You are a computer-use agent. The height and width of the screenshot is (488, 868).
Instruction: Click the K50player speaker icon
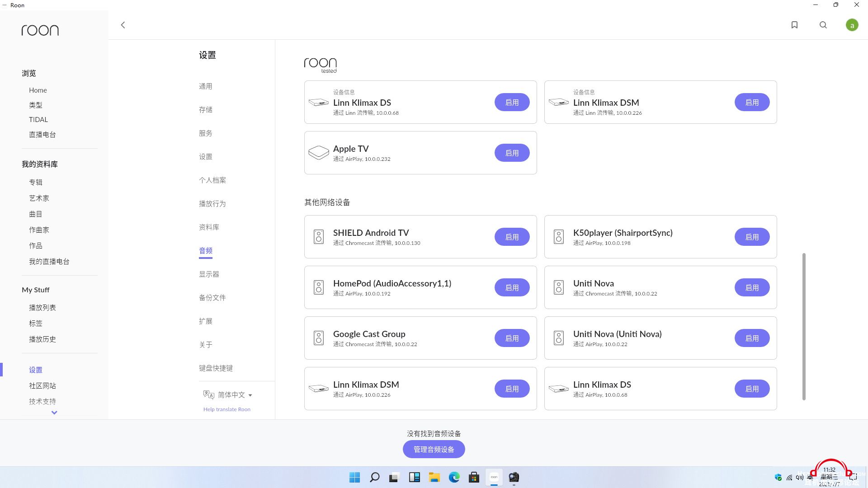559,237
